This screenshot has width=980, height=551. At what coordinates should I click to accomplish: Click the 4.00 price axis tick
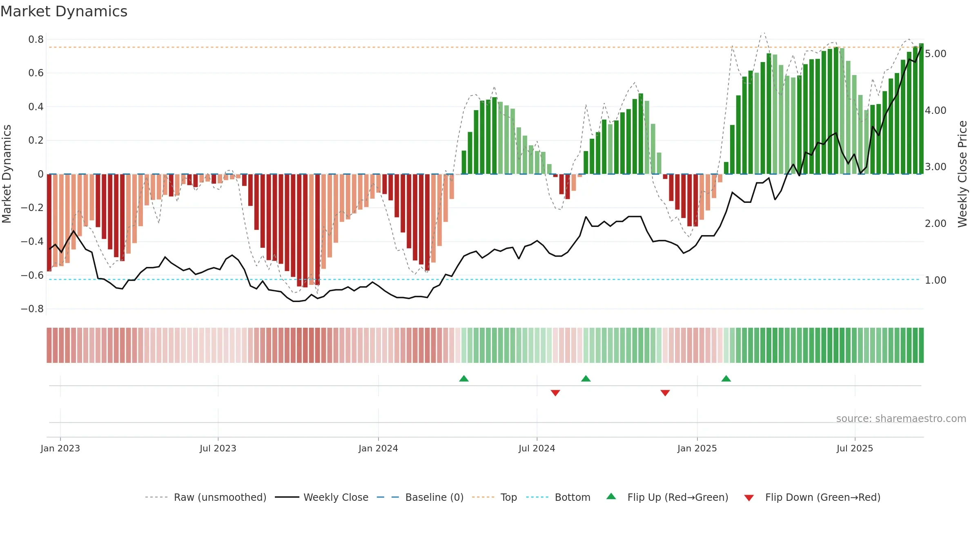pos(935,111)
